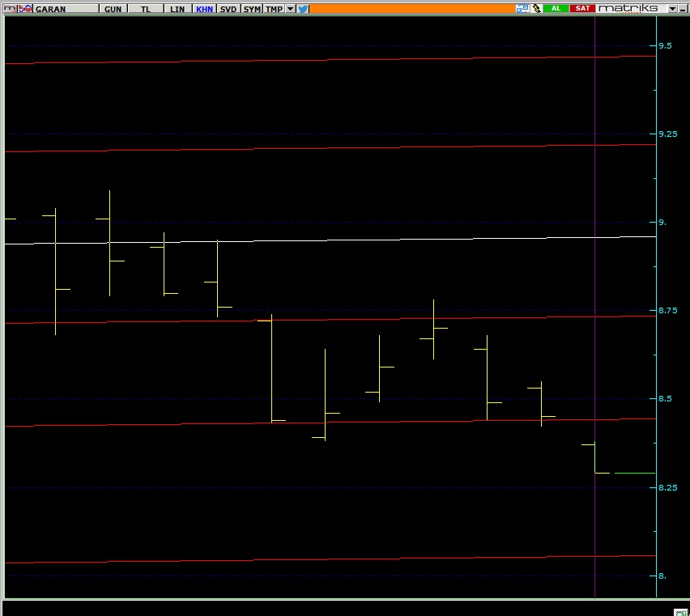
Task: Click the 8.25 price axis label
Action: coord(667,487)
